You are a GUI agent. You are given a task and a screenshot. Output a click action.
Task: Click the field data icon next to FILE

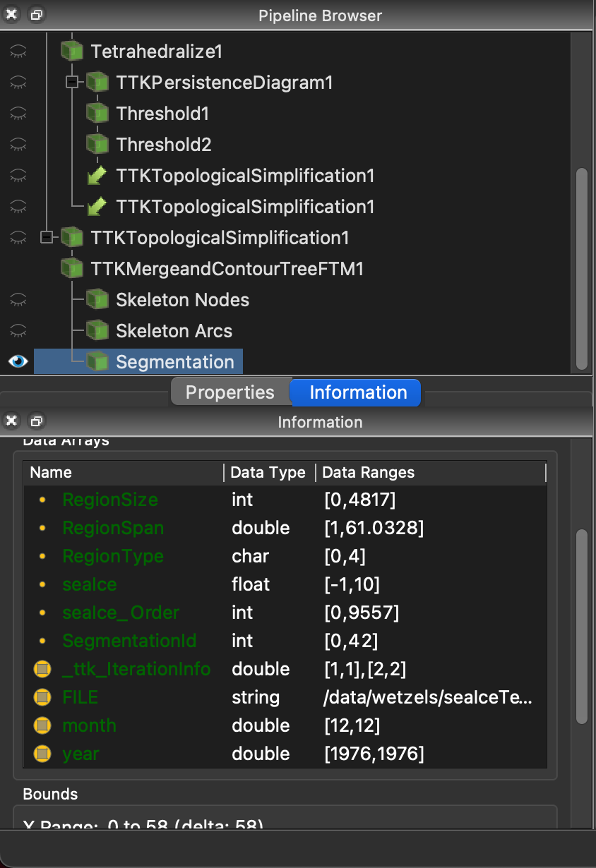coord(42,697)
